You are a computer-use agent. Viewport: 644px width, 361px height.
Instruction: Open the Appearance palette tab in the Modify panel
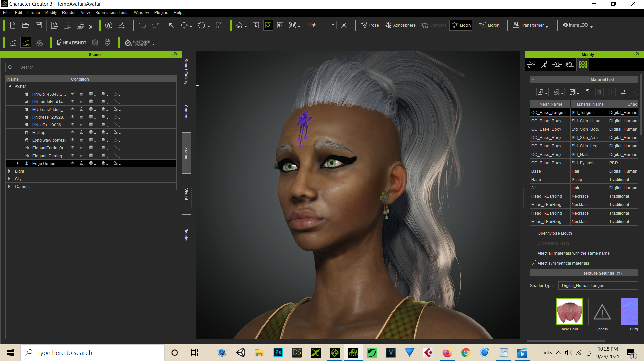[x=570, y=64]
